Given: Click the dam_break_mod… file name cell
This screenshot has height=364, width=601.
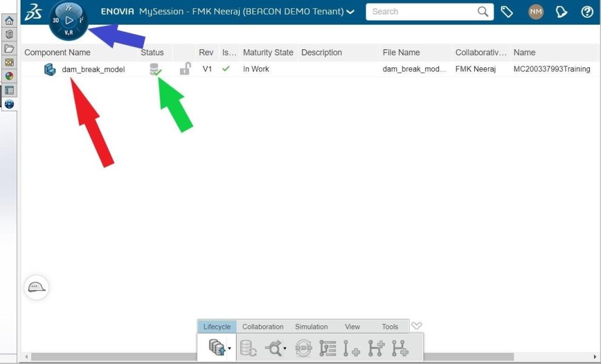Looking at the screenshot, I should pos(415,69).
